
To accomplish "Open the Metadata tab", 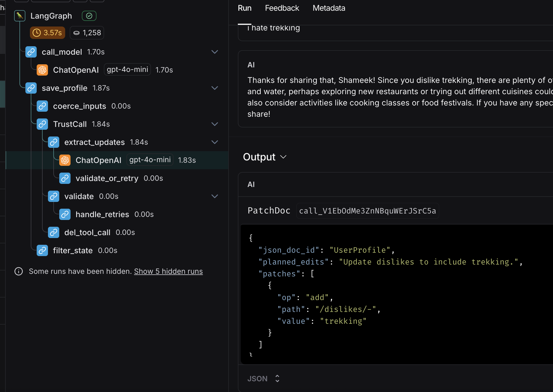I will point(329,8).
